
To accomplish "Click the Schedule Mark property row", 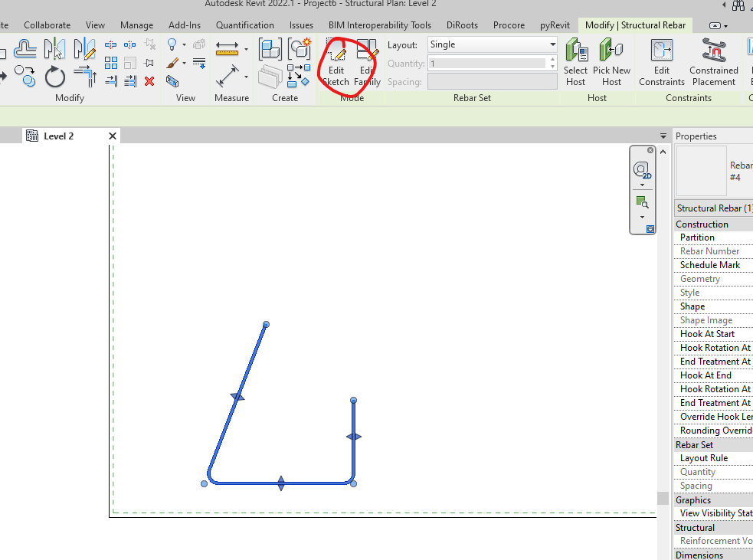I will tap(714, 264).
